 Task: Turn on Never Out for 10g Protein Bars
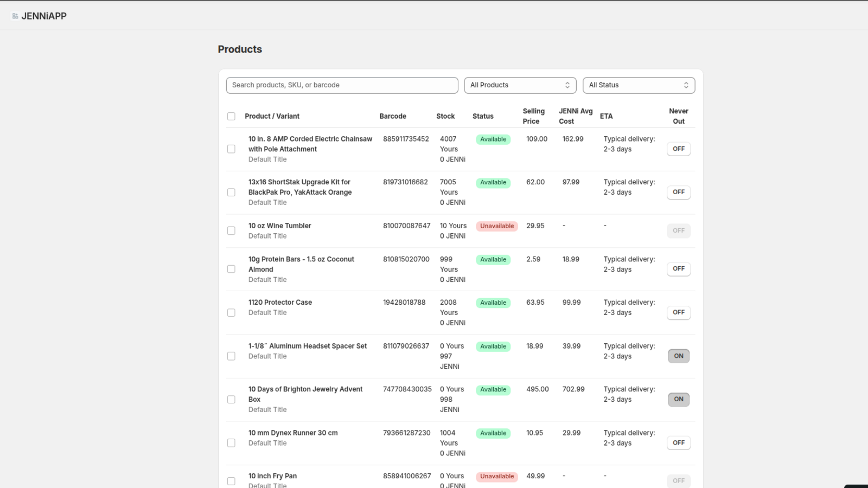point(678,269)
